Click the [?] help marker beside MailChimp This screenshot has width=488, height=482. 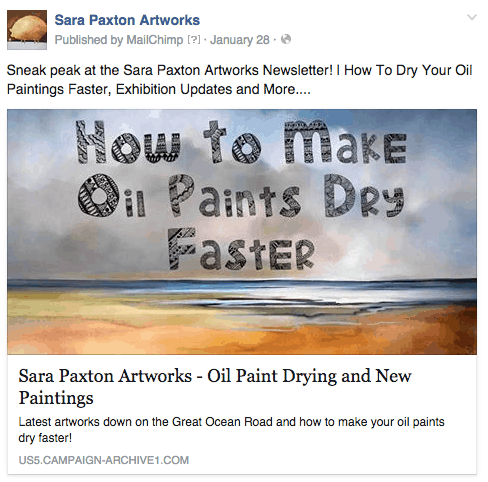(194, 40)
